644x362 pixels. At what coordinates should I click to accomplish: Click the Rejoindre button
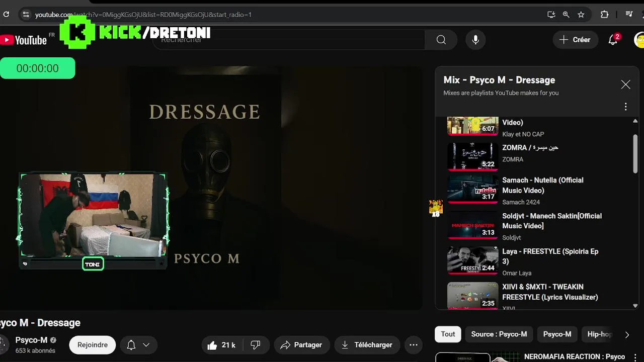pos(93,345)
